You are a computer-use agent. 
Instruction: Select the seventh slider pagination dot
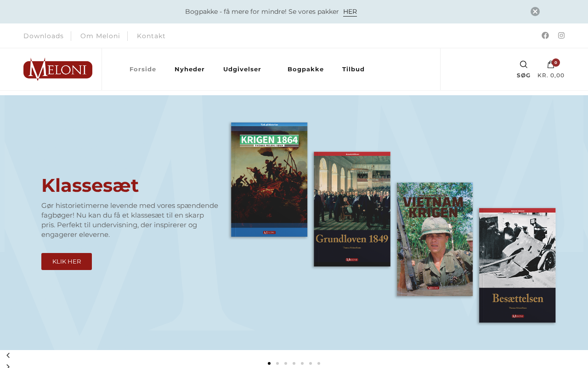click(319, 363)
